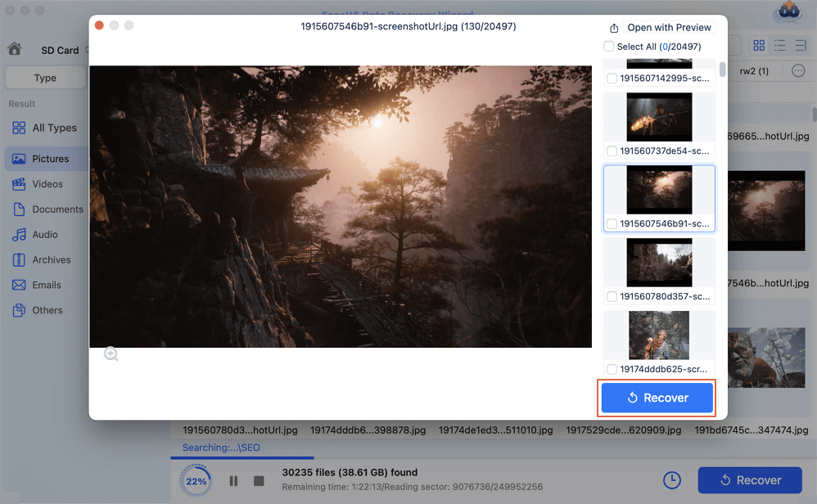Viewport: 817px width, 504px height.
Task: Click Remaining time status text
Action: [412, 488]
